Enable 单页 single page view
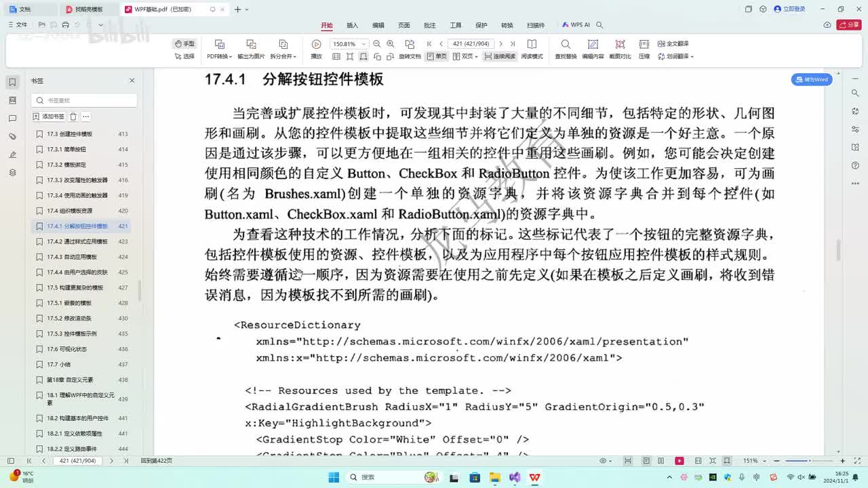 coord(437,56)
